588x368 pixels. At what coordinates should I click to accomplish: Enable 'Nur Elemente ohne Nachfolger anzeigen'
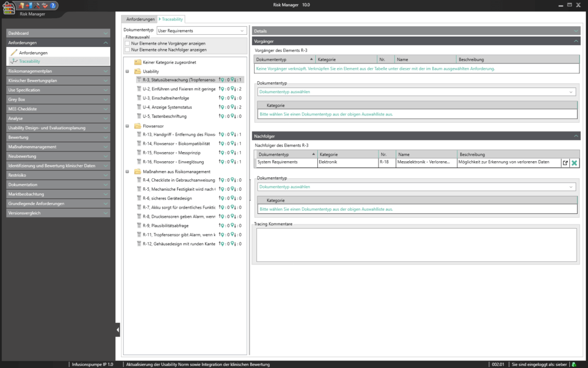127,50
